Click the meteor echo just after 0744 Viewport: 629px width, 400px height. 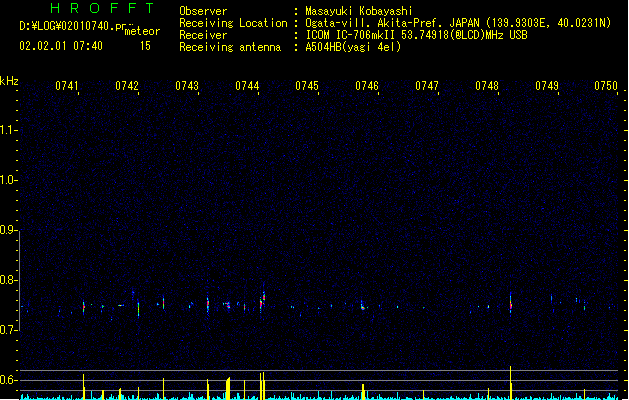pos(262,302)
